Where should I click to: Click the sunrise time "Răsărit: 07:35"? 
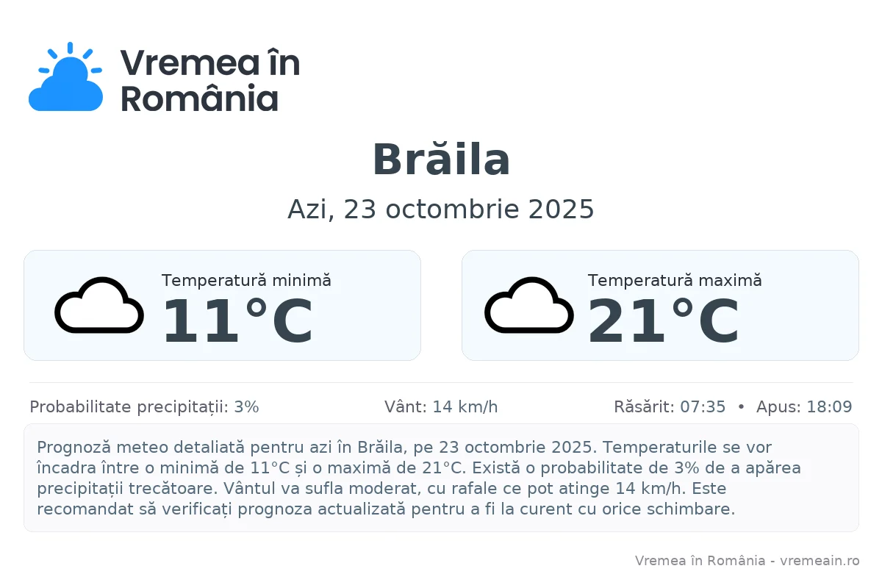670,406
